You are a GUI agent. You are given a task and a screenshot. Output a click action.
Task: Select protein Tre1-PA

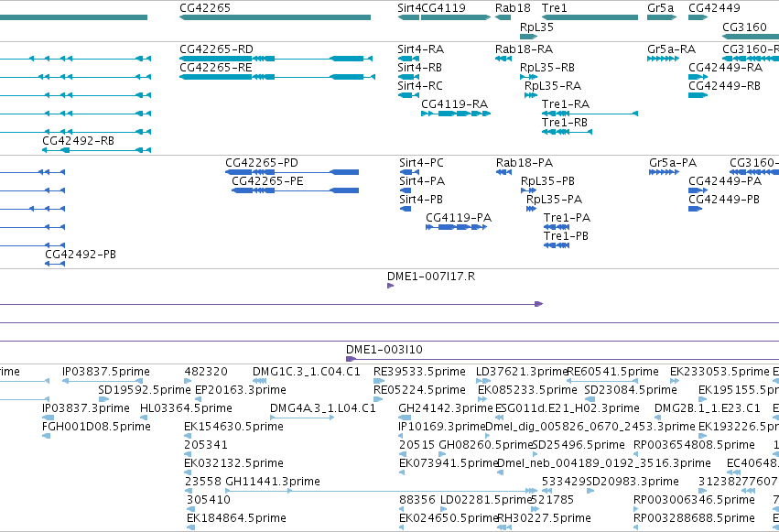(557, 227)
